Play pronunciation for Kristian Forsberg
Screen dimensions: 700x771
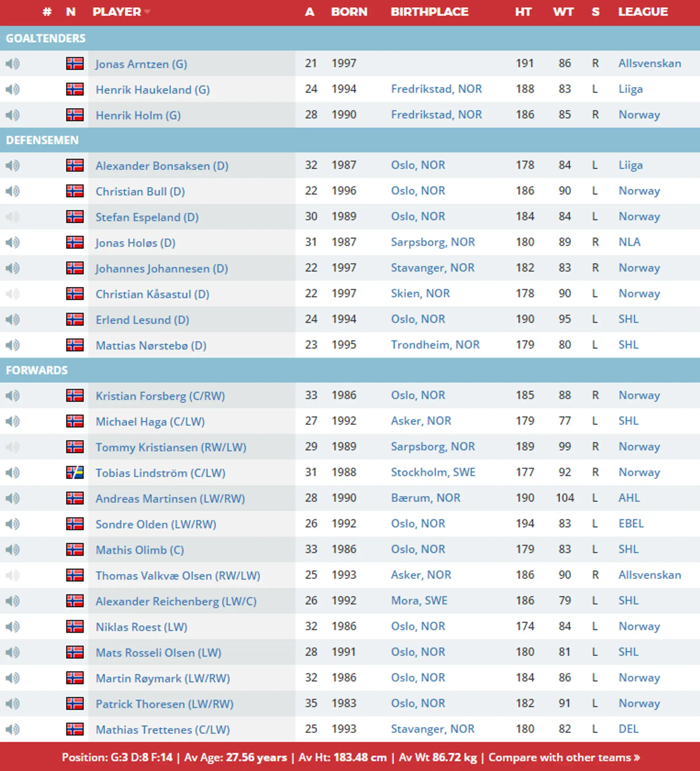(x=12, y=396)
